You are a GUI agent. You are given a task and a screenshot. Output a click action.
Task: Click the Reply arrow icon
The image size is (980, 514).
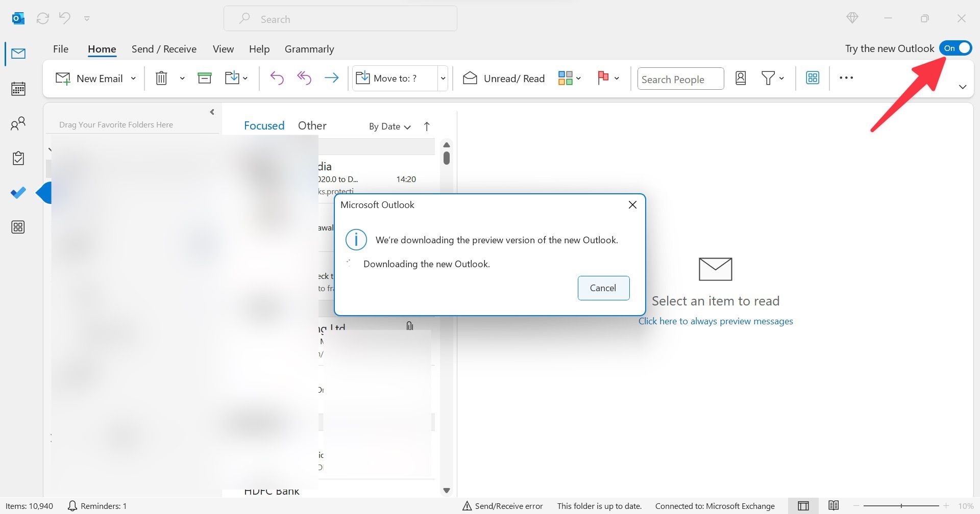tap(277, 78)
